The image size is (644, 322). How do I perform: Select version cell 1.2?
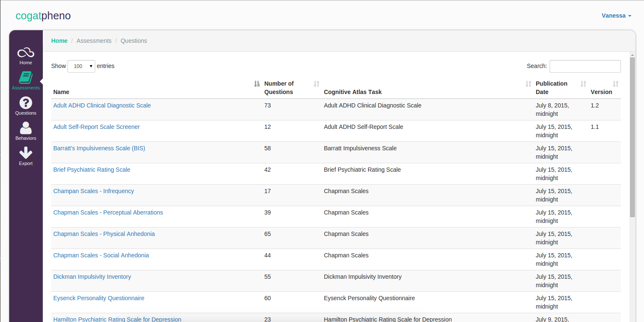(594, 105)
